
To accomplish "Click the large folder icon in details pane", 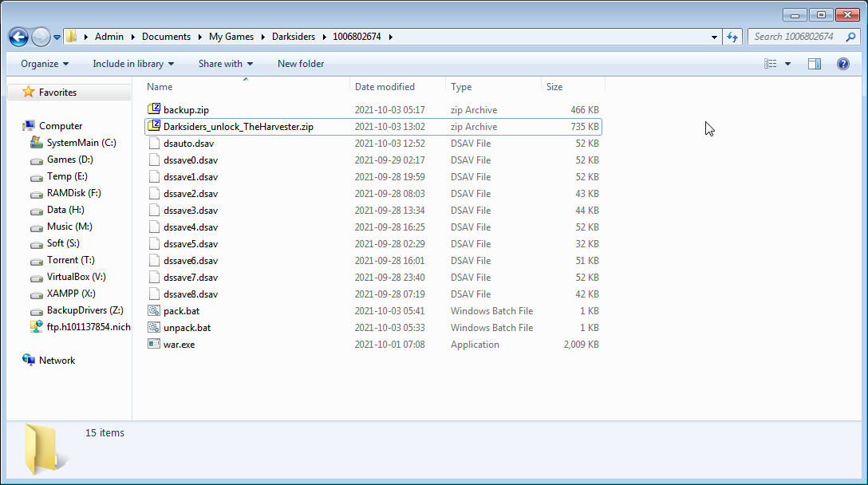I will tap(45, 450).
